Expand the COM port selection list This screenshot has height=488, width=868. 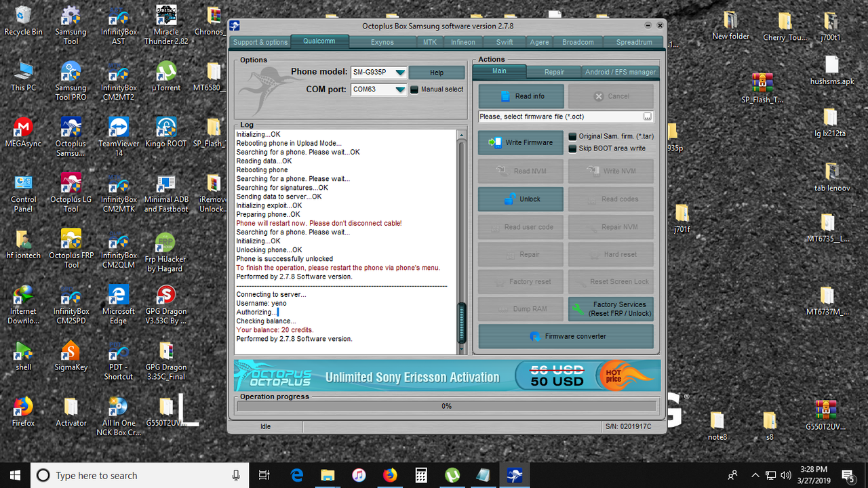point(399,89)
